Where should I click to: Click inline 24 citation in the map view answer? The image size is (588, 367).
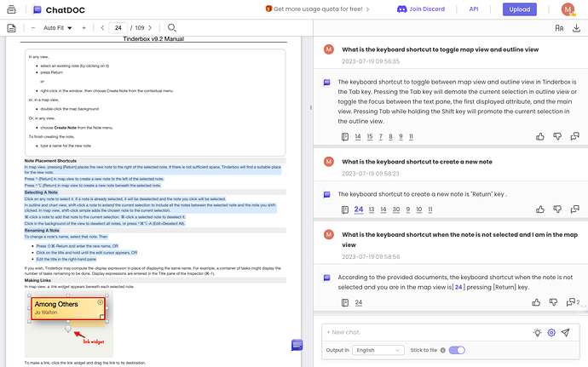point(458,287)
